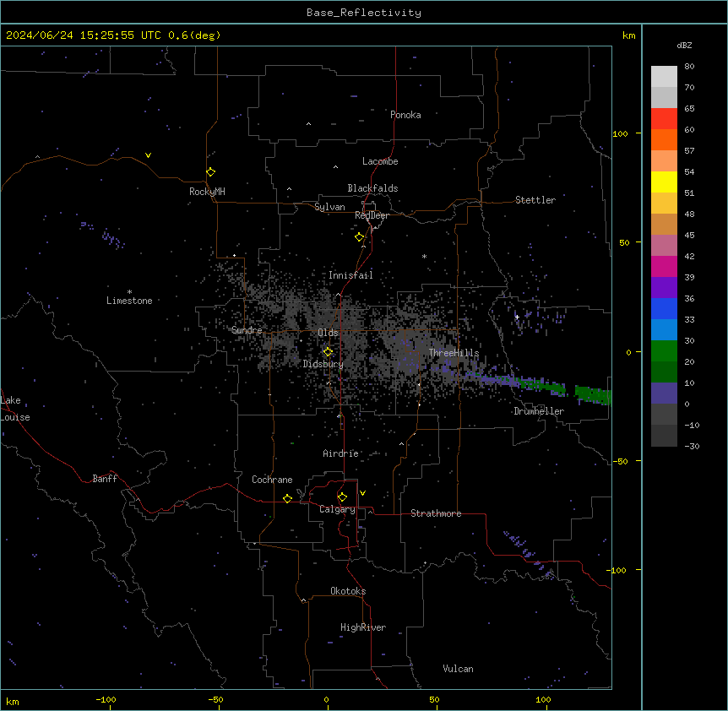
Task: Click the 50 tick on the right axis
Action: click(624, 242)
